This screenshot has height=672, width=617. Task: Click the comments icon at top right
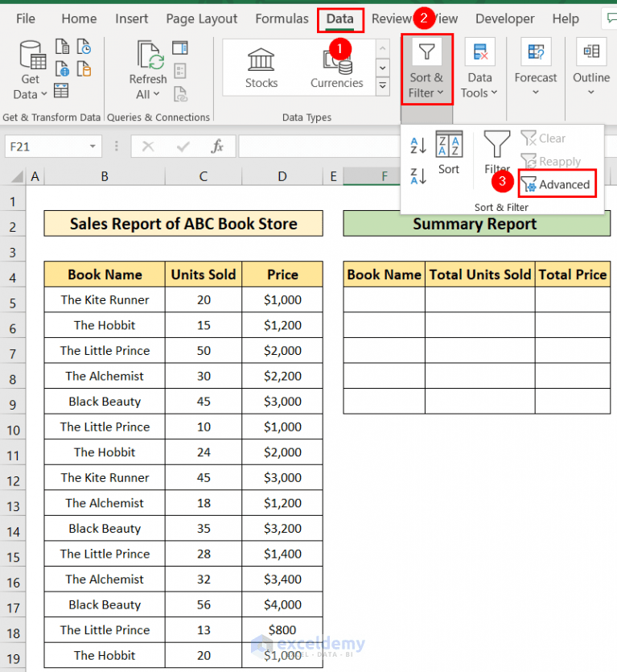[610, 18]
